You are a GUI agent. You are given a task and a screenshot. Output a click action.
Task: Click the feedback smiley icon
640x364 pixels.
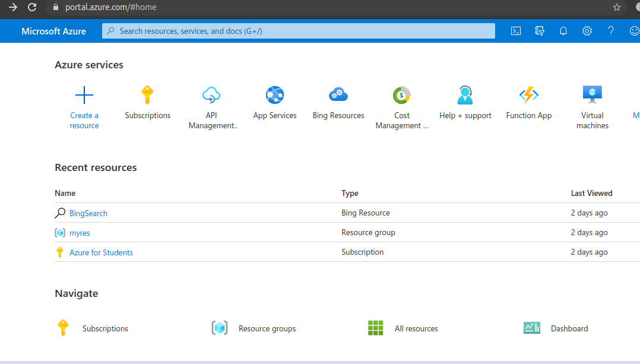pos(634,31)
